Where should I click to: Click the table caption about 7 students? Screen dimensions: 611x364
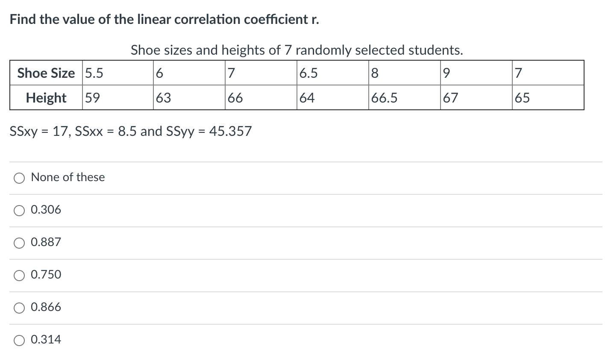tap(297, 50)
